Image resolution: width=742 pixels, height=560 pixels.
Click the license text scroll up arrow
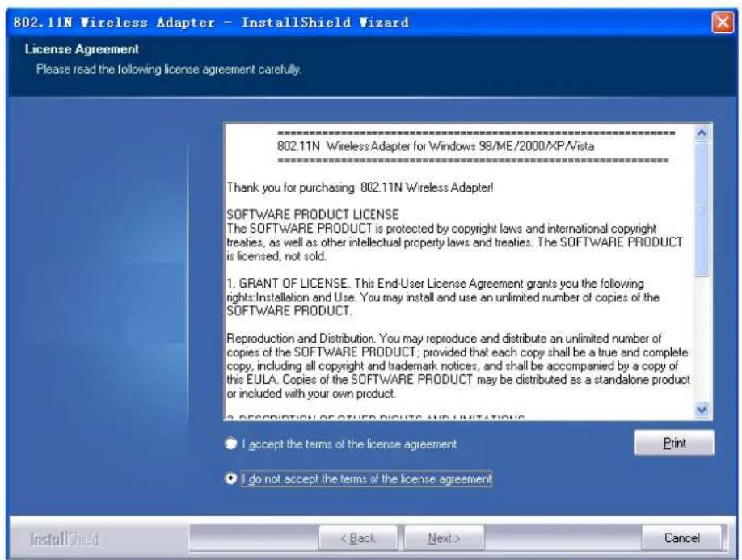tap(702, 133)
